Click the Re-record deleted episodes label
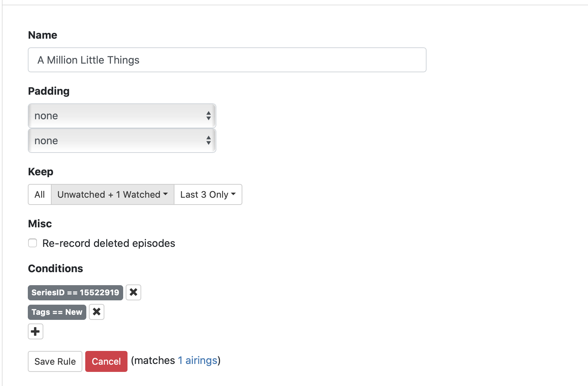This screenshot has height=386, width=588. pyautogui.click(x=108, y=243)
